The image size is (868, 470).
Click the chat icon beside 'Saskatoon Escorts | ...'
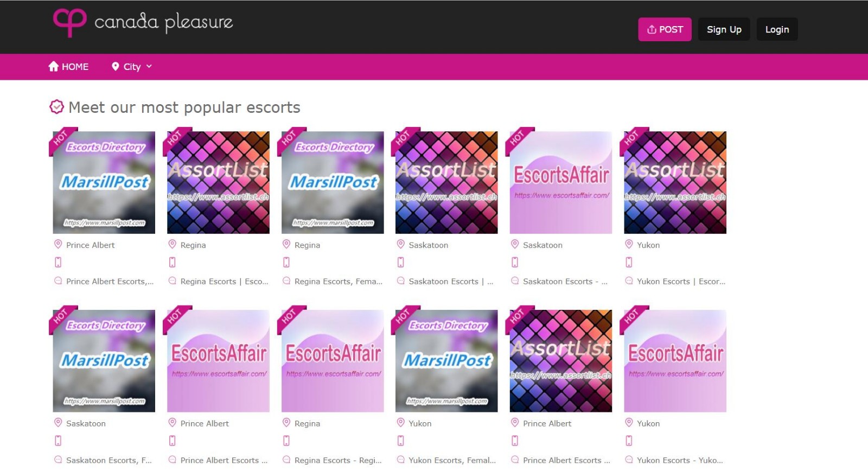pyautogui.click(x=401, y=281)
